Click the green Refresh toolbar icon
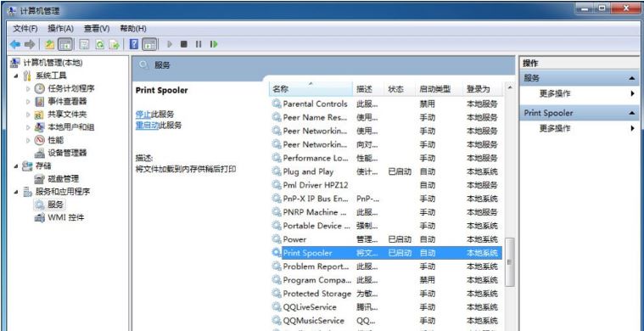 [99, 44]
